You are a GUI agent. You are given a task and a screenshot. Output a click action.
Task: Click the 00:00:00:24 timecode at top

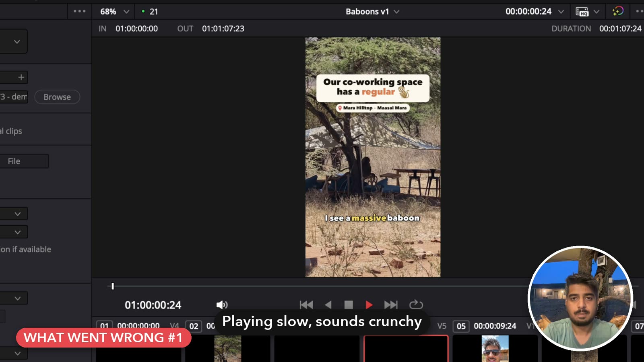(x=528, y=12)
